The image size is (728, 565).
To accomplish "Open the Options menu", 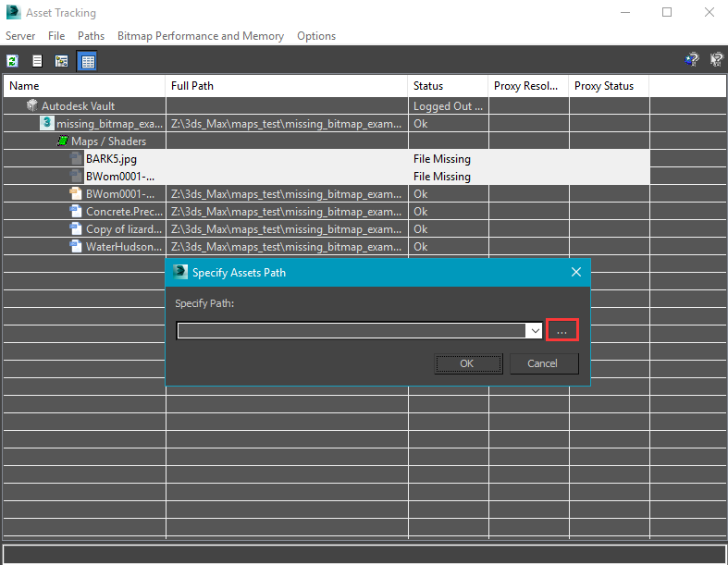I will tap(316, 36).
